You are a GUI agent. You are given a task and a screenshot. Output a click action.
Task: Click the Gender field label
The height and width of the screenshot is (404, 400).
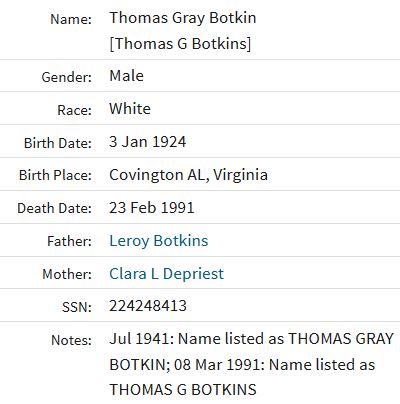click(x=66, y=77)
